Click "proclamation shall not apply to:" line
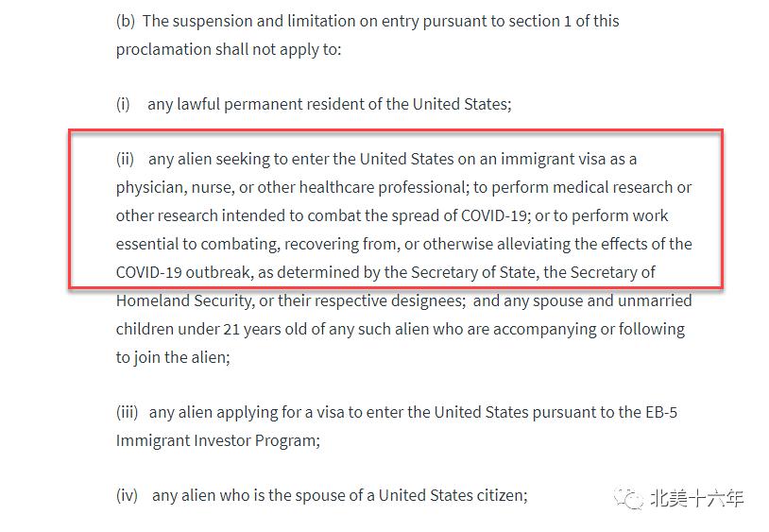This screenshot has width=769, height=532. [x=229, y=49]
